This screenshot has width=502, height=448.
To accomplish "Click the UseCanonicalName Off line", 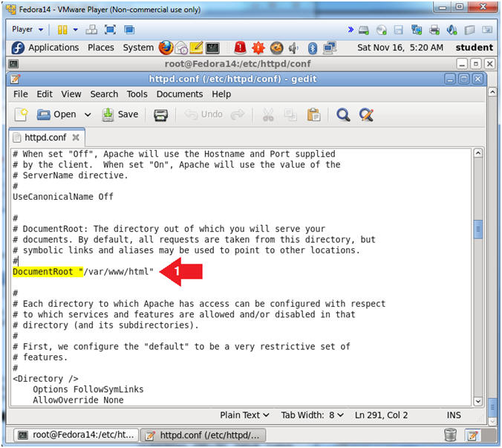I will pyautogui.click(x=62, y=197).
